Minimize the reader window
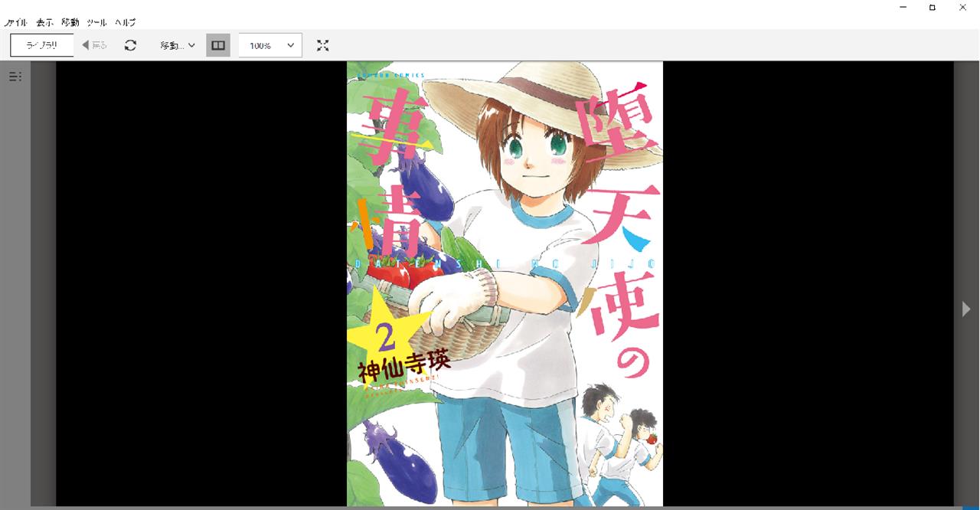 pos(903,8)
